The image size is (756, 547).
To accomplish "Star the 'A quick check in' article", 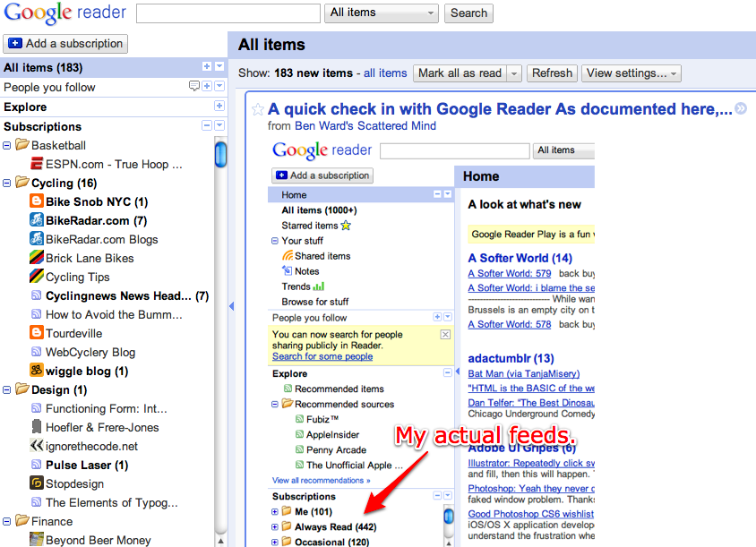I will coord(257,109).
